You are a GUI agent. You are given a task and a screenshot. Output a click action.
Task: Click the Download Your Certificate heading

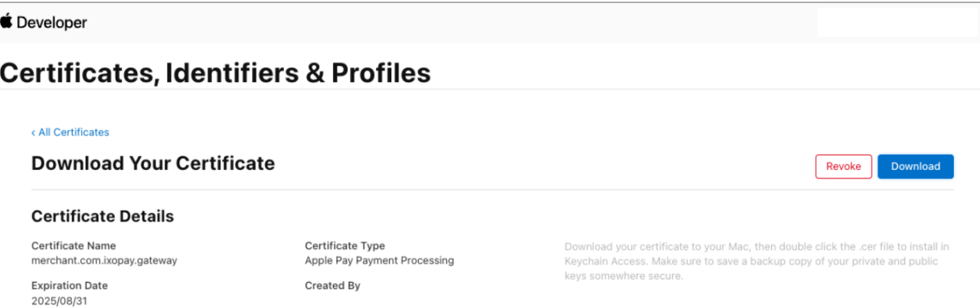[152, 163]
